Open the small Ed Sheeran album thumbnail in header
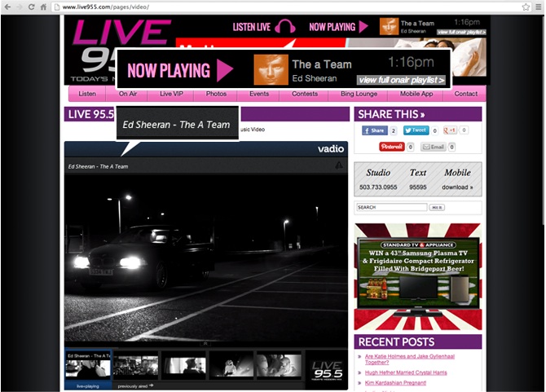This screenshot has height=392, width=546. [x=389, y=26]
